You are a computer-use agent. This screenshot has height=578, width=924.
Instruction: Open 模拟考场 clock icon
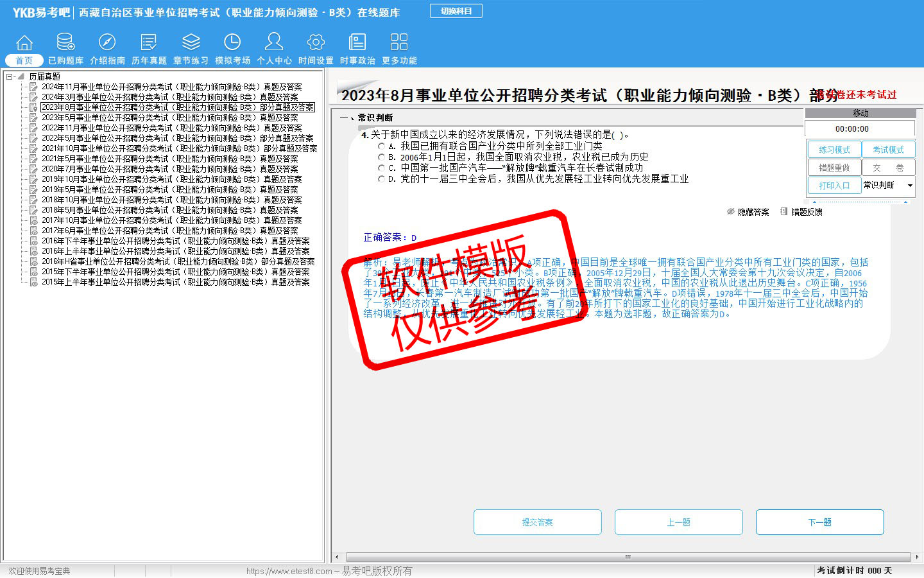232,43
